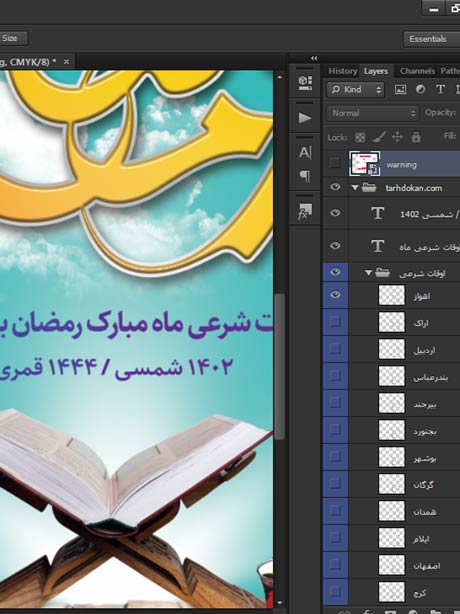Filter layers by pixel layers icon

tap(400, 90)
